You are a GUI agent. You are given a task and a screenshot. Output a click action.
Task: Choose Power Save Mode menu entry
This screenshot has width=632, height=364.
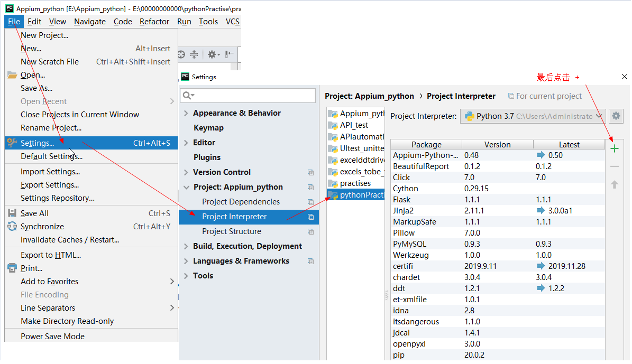(91, 336)
